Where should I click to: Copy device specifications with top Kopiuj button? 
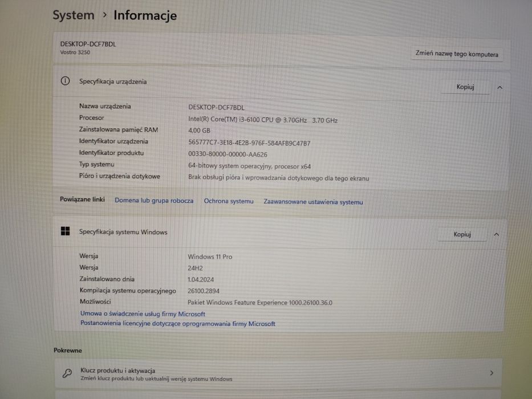(465, 87)
